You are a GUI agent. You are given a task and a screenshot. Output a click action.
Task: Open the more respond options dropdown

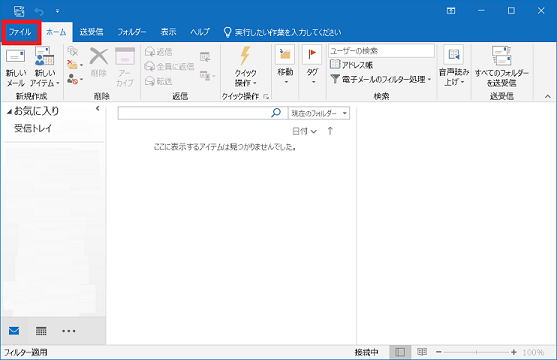(x=207, y=76)
